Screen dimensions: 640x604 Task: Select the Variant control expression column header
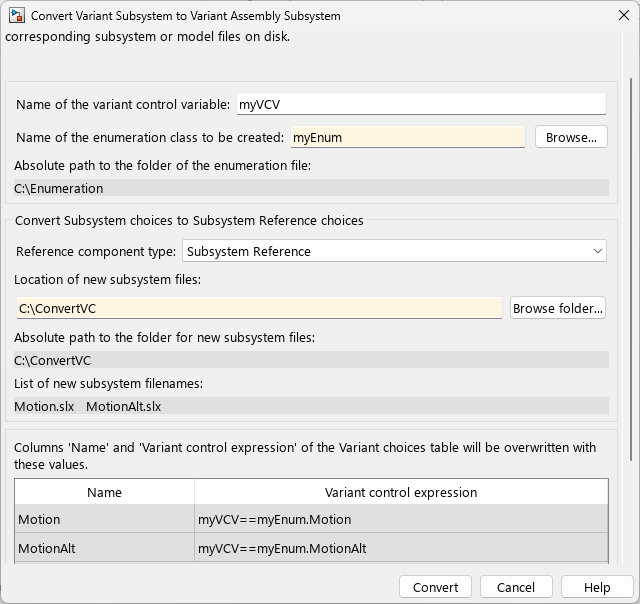click(x=401, y=492)
